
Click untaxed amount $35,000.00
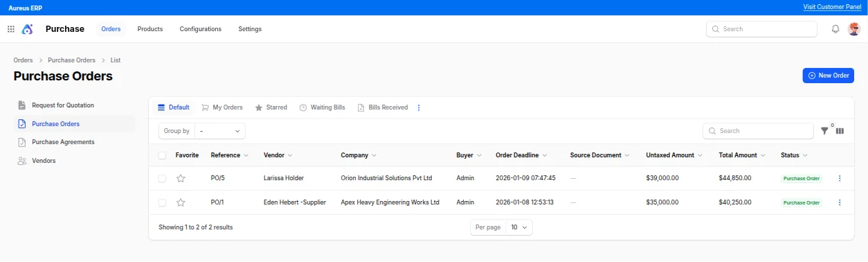[662, 202]
